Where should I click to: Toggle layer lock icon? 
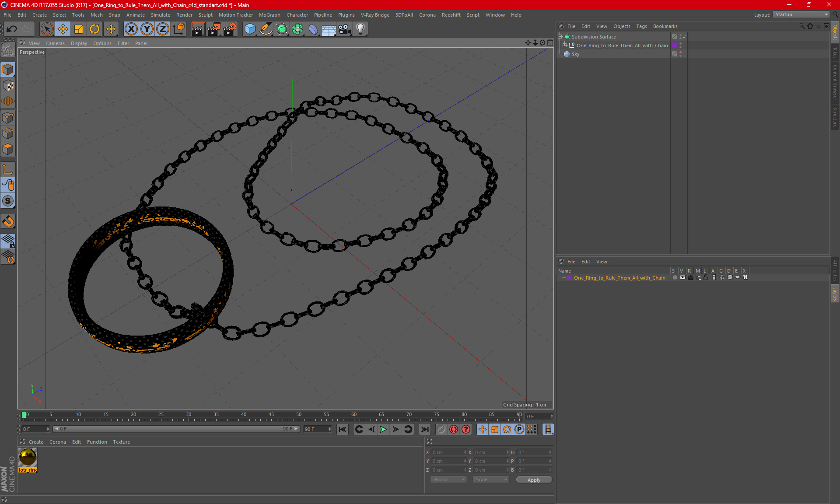click(706, 277)
